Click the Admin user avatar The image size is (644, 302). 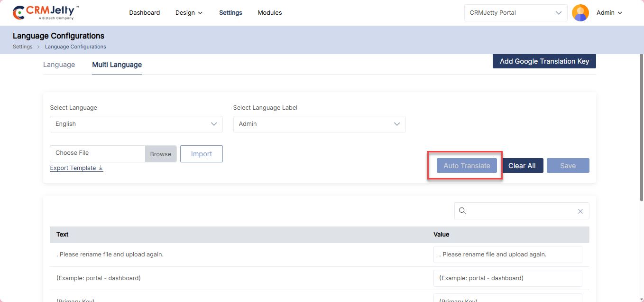(580, 13)
